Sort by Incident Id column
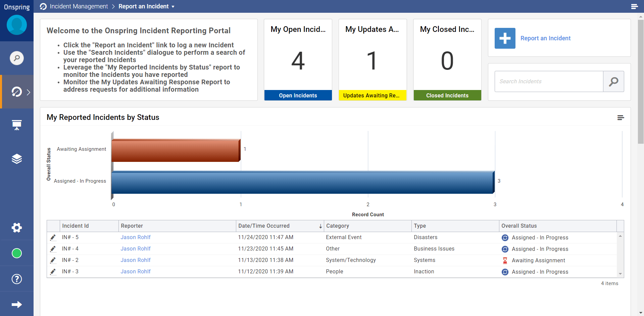644x316 pixels. click(x=89, y=226)
